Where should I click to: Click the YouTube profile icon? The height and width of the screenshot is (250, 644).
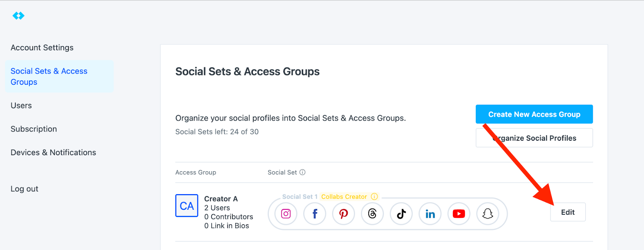[x=459, y=214]
